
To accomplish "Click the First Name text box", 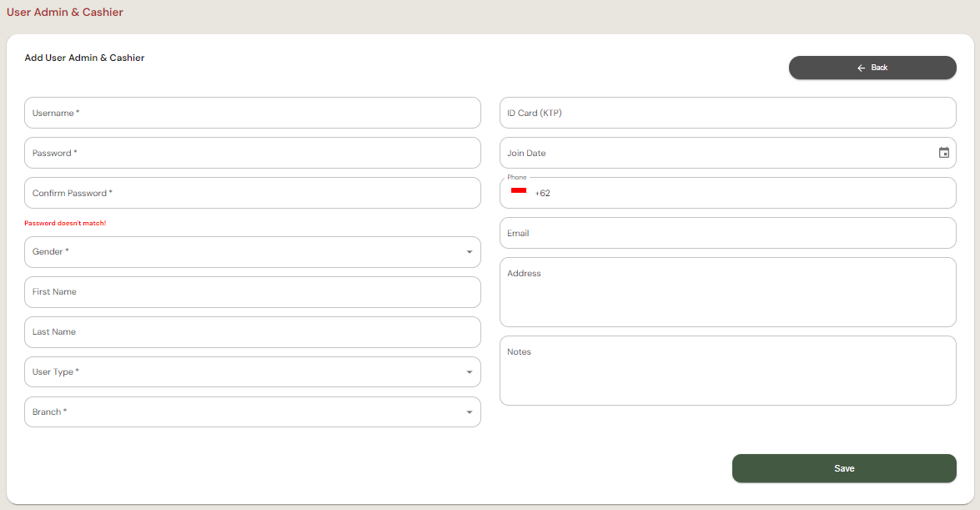I will [252, 292].
